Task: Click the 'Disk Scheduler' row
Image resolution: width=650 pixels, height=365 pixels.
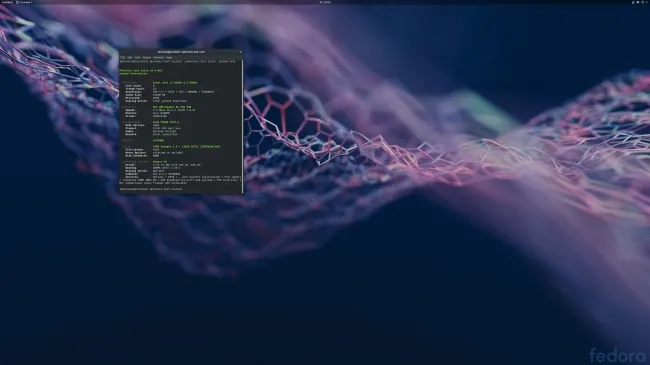Action: pyautogui.click(x=142, y=156)
